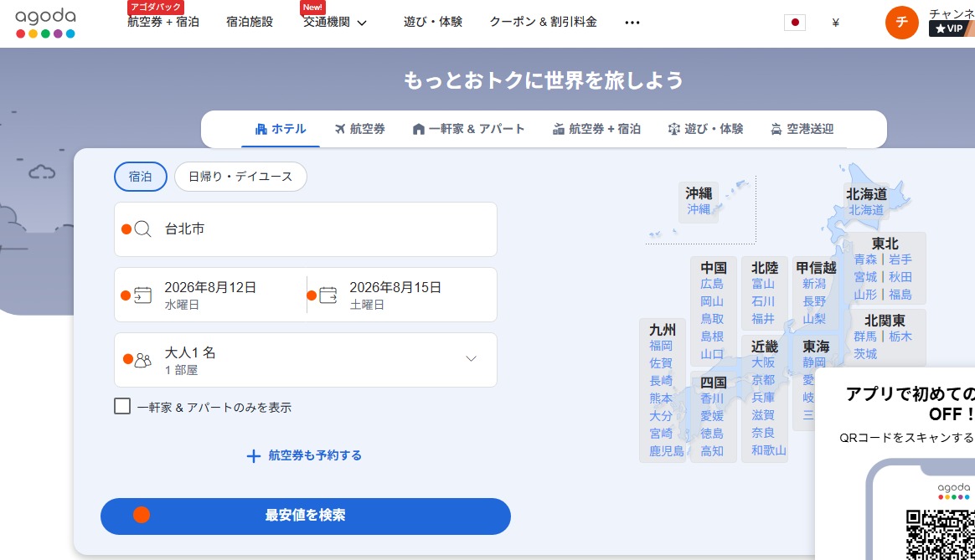This screenshot has height=560, width=975.
Task: Open 宿泊施設 header menu
Action: tap(250, 22)
